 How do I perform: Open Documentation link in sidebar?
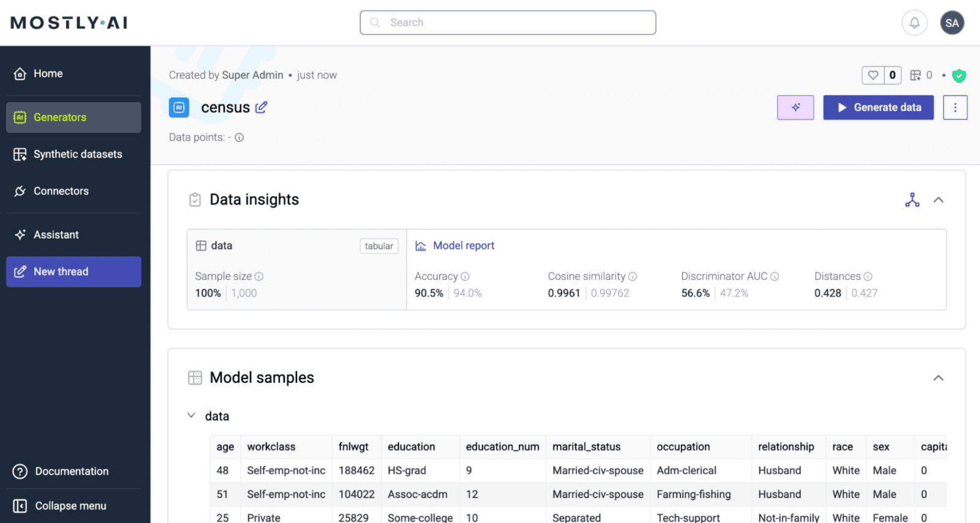(73, 471)
